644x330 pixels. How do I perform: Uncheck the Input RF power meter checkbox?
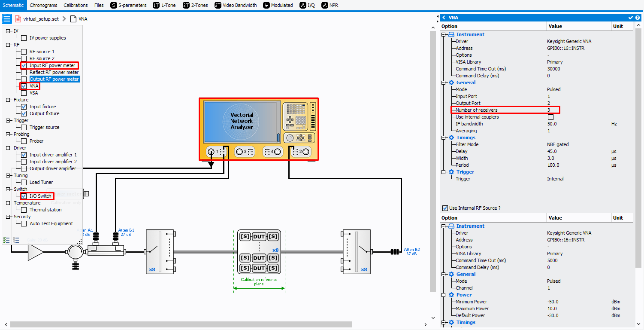coord(24,65)
